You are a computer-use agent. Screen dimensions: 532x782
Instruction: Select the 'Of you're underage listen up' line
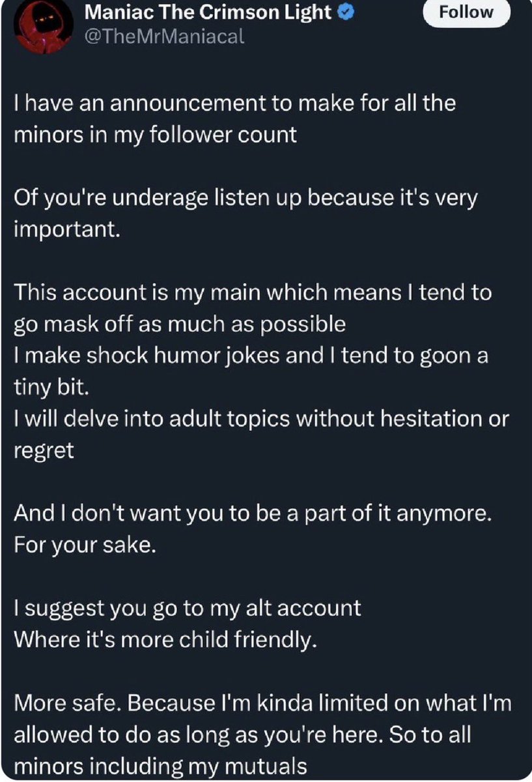click(x=246, y=198)
